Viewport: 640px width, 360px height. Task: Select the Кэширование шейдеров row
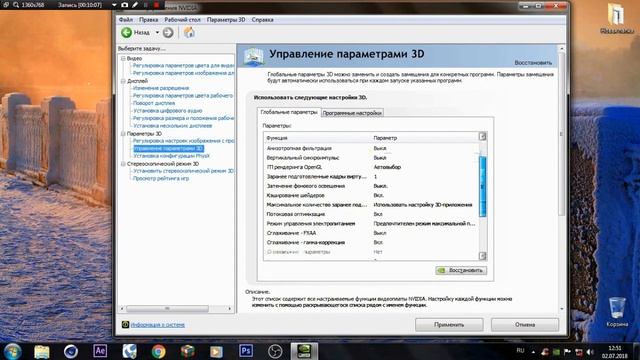371,195
